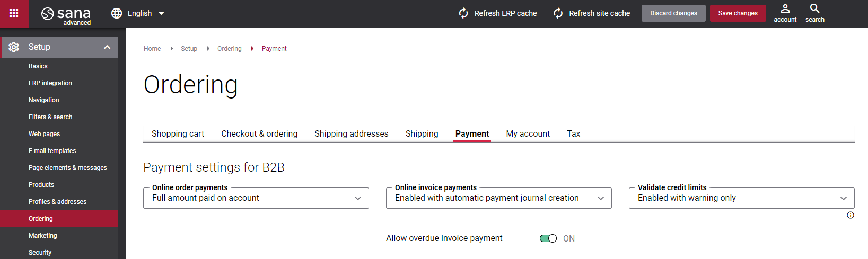Click the Refresh site cache icon
This screenshot has height=259, width=868.
pos(558,13)
